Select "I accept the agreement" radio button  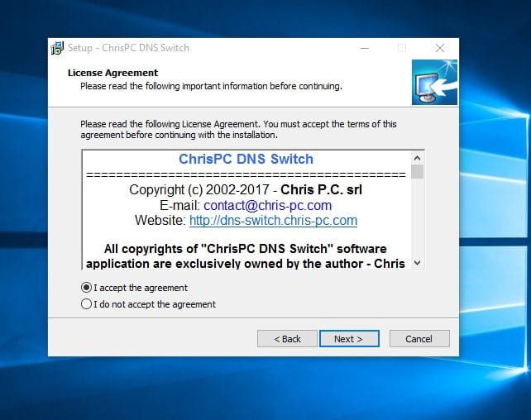pos(86,288)
